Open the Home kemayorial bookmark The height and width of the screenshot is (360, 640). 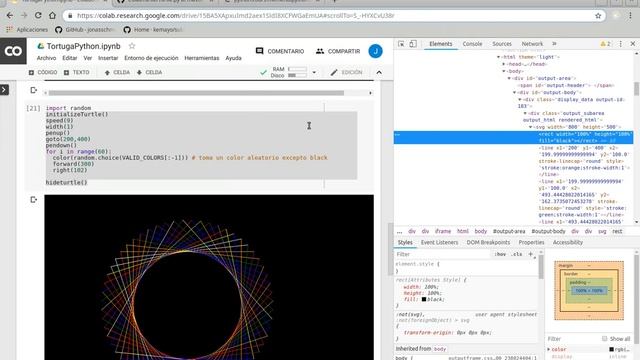(153, 30)
